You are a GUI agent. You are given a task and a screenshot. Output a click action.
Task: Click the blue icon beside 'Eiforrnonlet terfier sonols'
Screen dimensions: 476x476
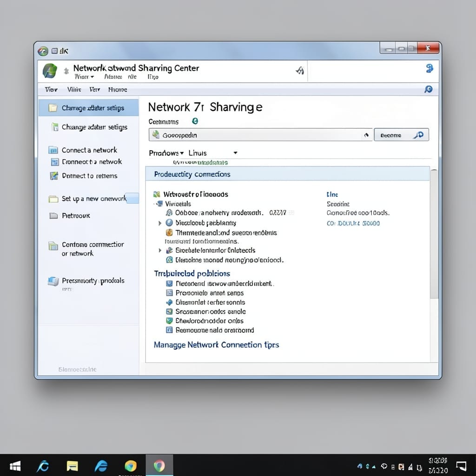[x=169, y=302]
